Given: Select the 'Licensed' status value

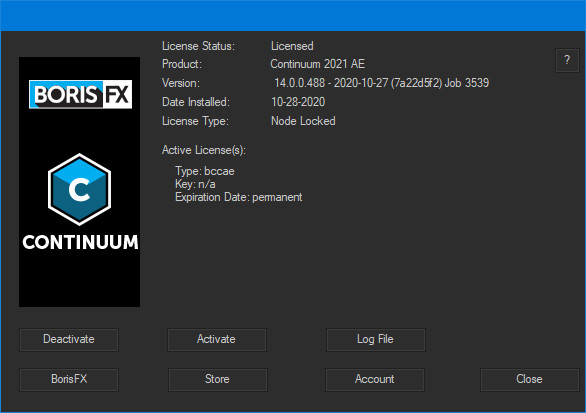Looking at the screenshot, I should (292, 46).
